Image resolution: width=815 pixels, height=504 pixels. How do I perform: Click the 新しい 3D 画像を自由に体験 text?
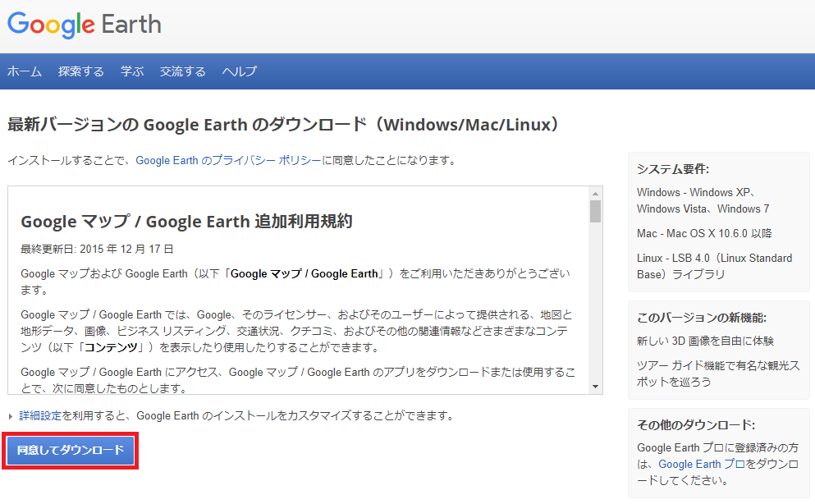705,341
